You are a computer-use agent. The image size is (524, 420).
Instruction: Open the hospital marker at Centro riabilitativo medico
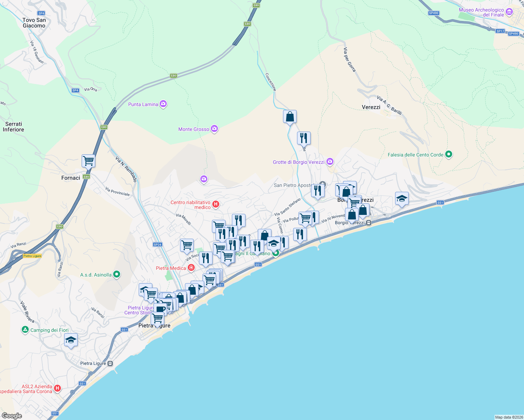coord(216,203)
